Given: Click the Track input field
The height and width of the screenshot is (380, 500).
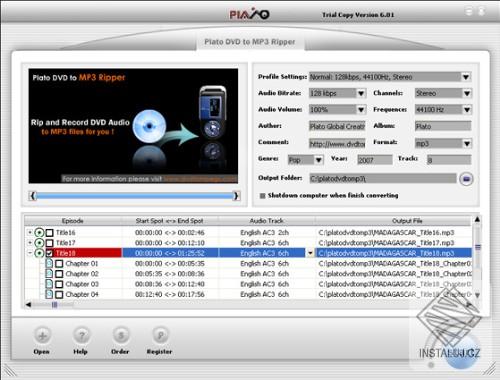Looking at the screenshot, I should tap(449, 160).
